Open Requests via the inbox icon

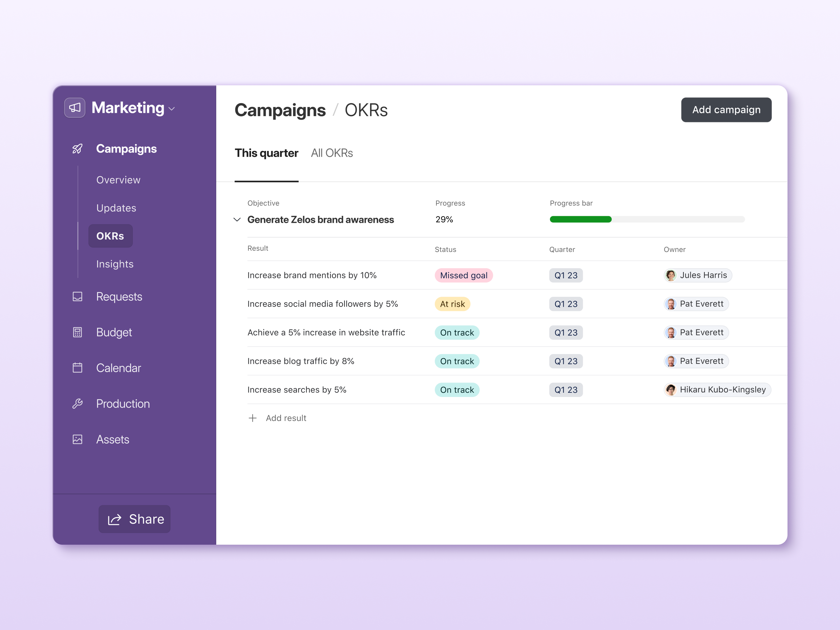(x=77, y=297)
